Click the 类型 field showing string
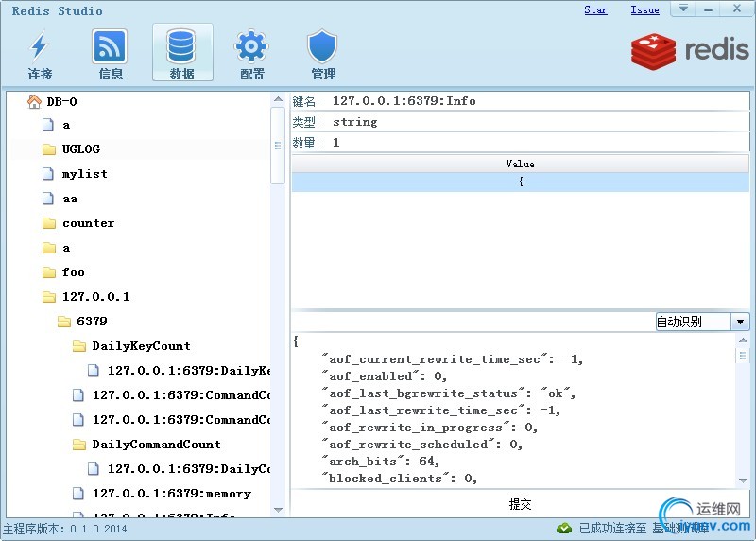Image resolution: width=756 pixels, height=541 pixels. pyautogui.click(x=540, y=122)
